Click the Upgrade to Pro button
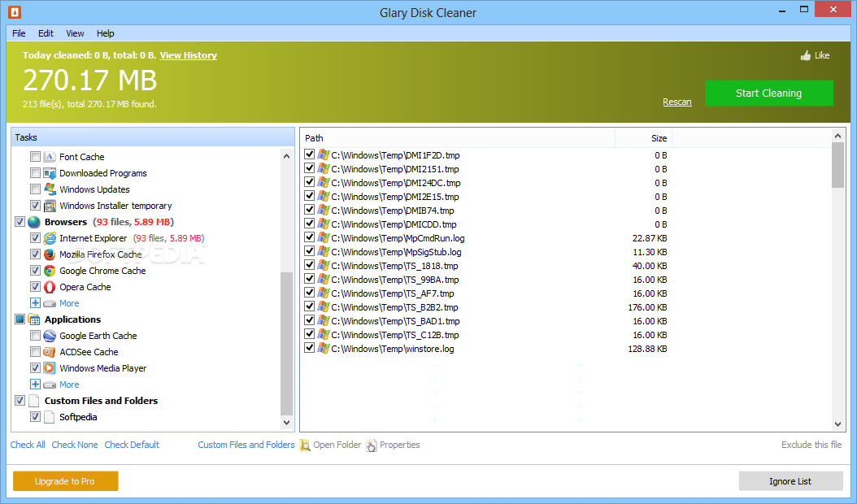Image resolution: width=857 pixels, height=504 pixels. [x=66, y=481]
